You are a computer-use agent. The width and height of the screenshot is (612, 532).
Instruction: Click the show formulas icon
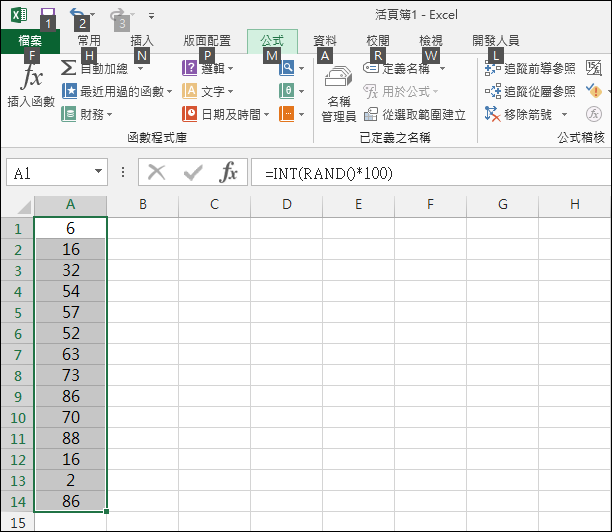coord(594,68)
